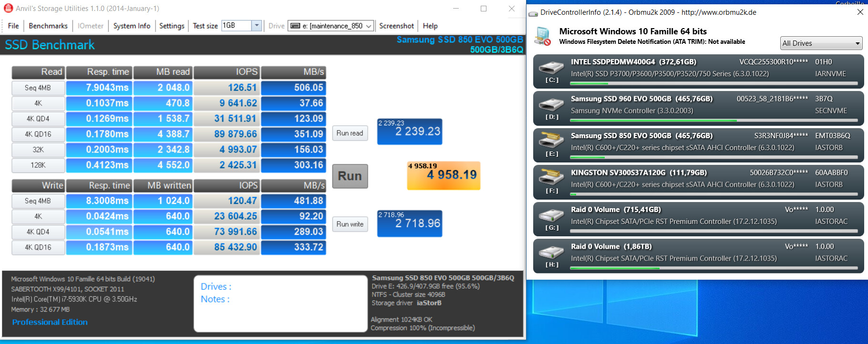Click the drive icon in Drive selector
This screenshot has width=868, height=344.
click(x=295, y=26)
